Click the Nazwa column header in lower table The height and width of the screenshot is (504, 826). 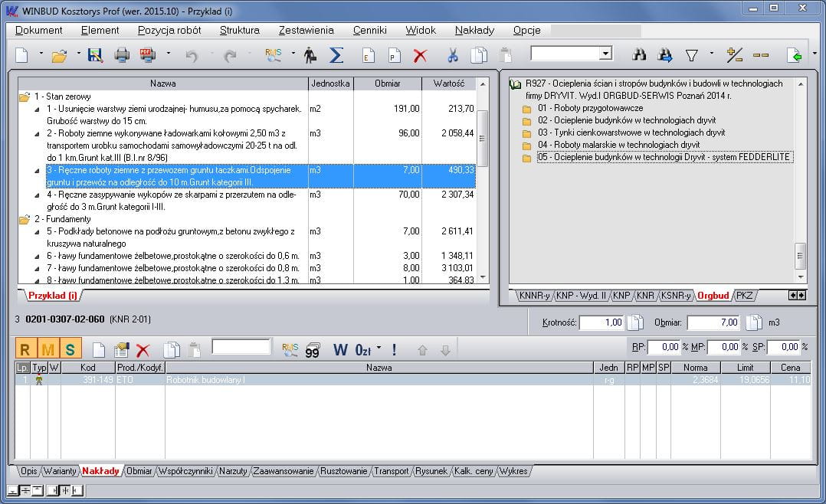(379, 368)
